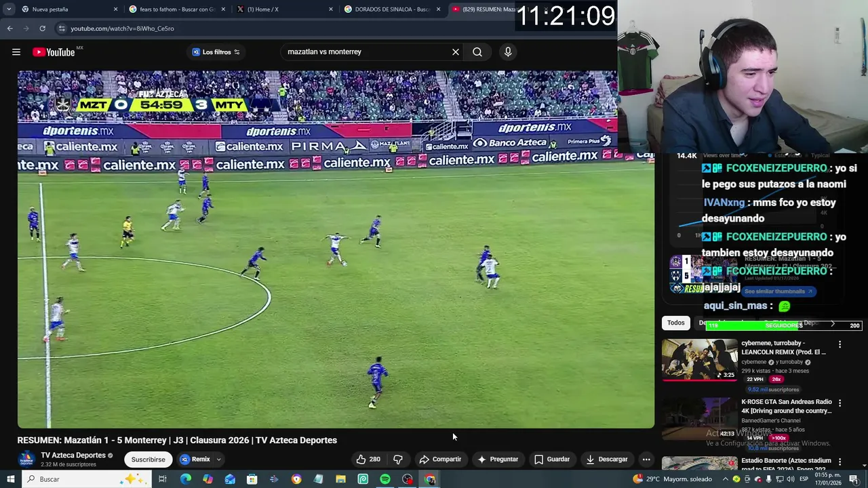The width and height of the screenshot is (868, 488).
Task: Start voice search with microphone icon
Action: [x=508, y=52]
